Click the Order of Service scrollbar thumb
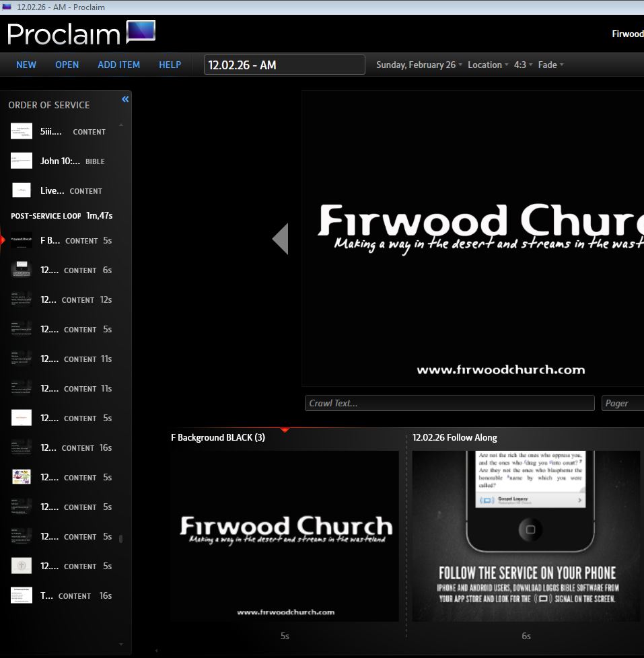This screenshot has height=658, width=644. [x=121, y=538]
